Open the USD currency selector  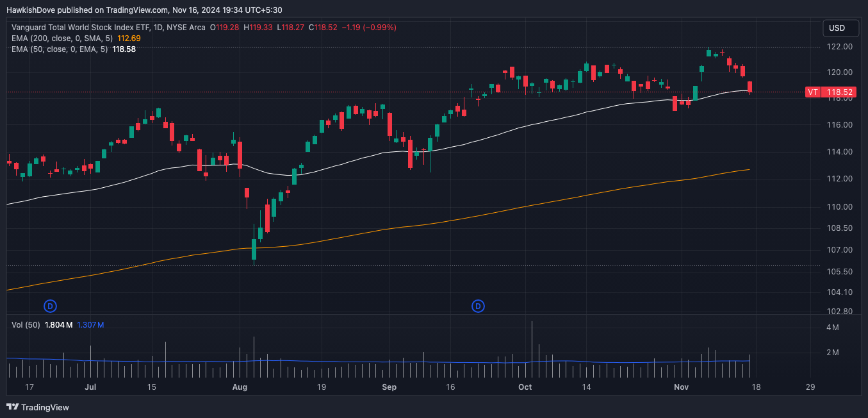click(x=840, y=28)
